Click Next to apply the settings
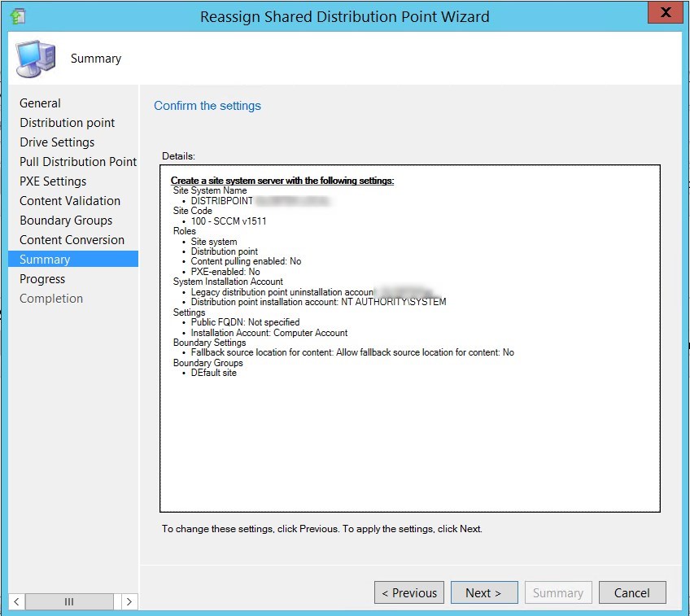Image resolution: width=690 pixels, height=616 pixels. (483, 592)
